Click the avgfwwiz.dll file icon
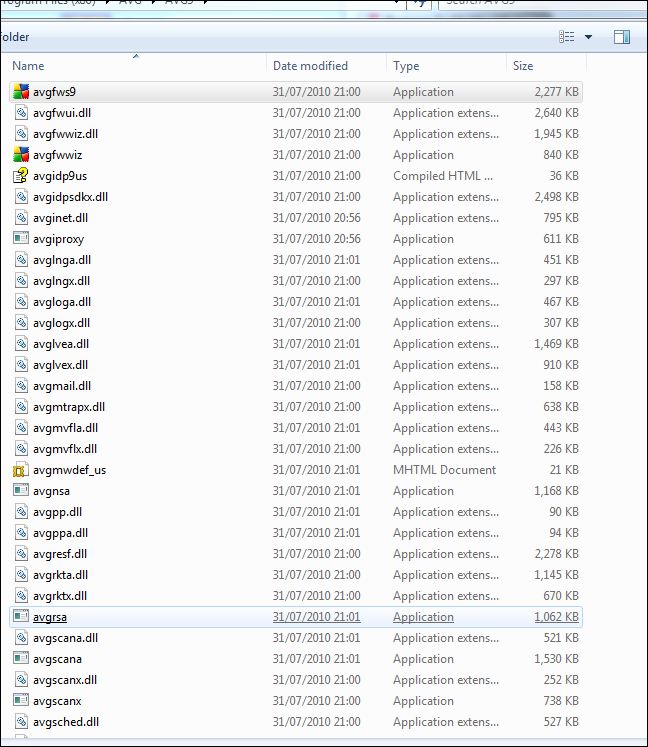 21,133
